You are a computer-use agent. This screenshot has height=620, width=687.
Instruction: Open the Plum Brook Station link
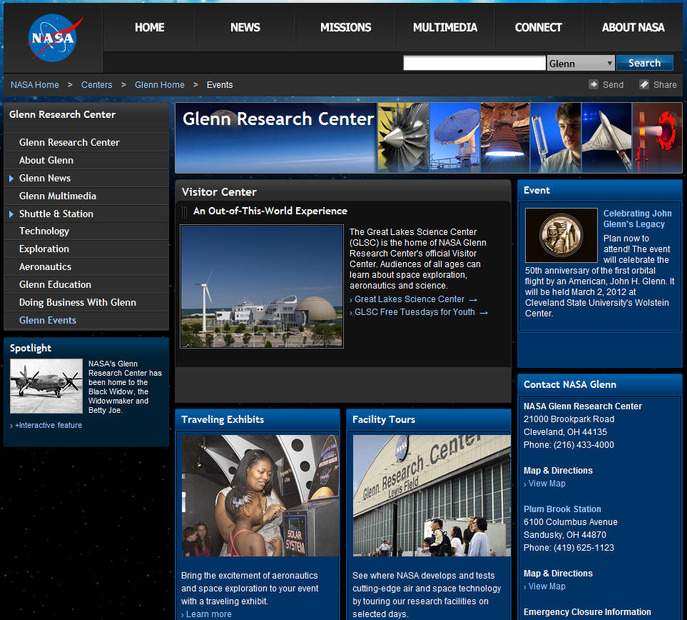(562, 509)
